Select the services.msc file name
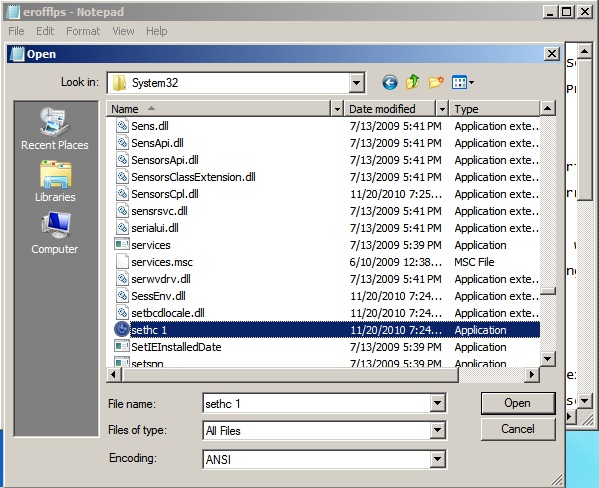Viewport: 599px width, 488px height. (x=162, y=262)
